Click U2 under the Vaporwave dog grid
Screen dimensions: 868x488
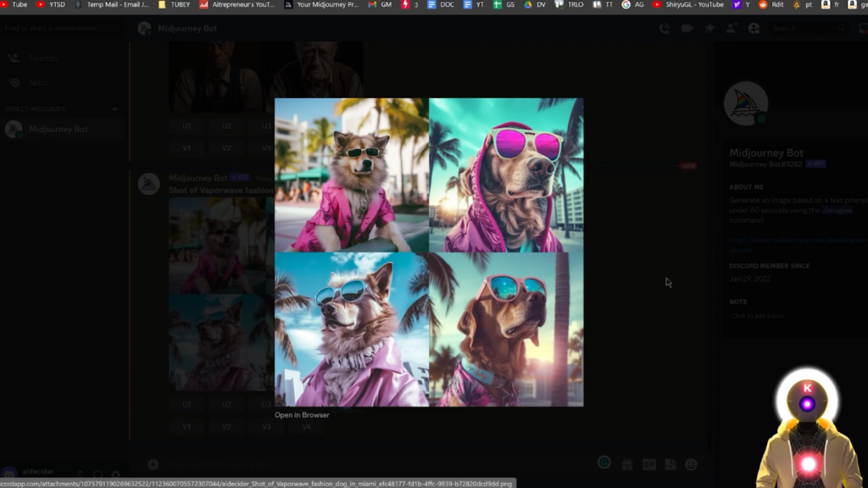tap(226, 404)
